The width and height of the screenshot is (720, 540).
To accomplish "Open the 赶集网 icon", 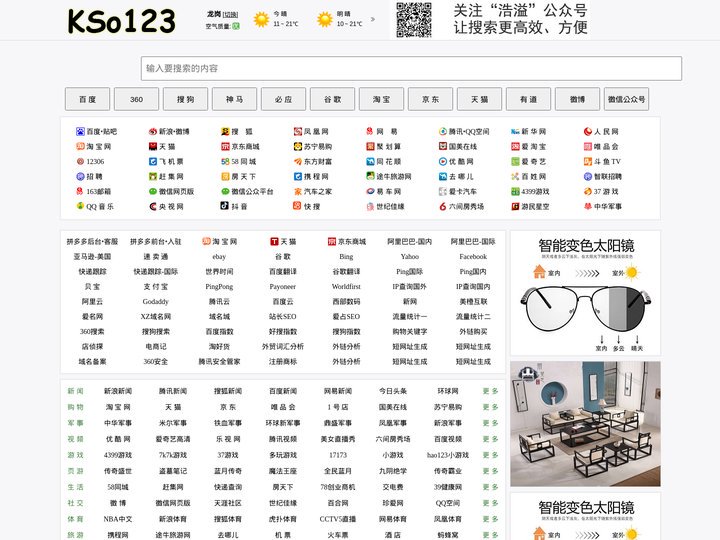I will pyautogui.click(x=153, y=176).
